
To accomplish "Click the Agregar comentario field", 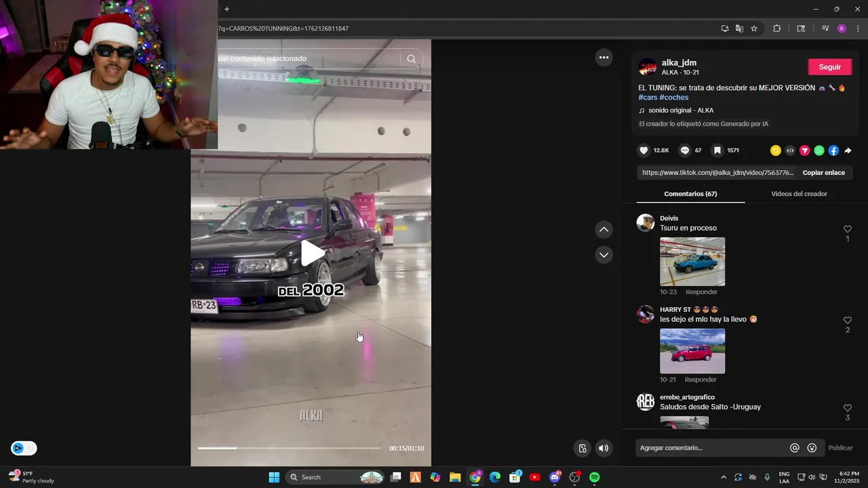I will pos(711,448).
